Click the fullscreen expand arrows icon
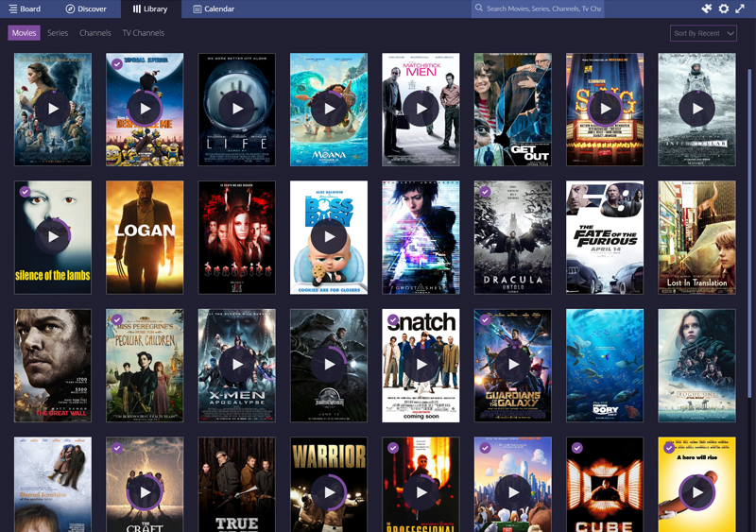This screenshot has height=532, width=756. tap(740, 9)
